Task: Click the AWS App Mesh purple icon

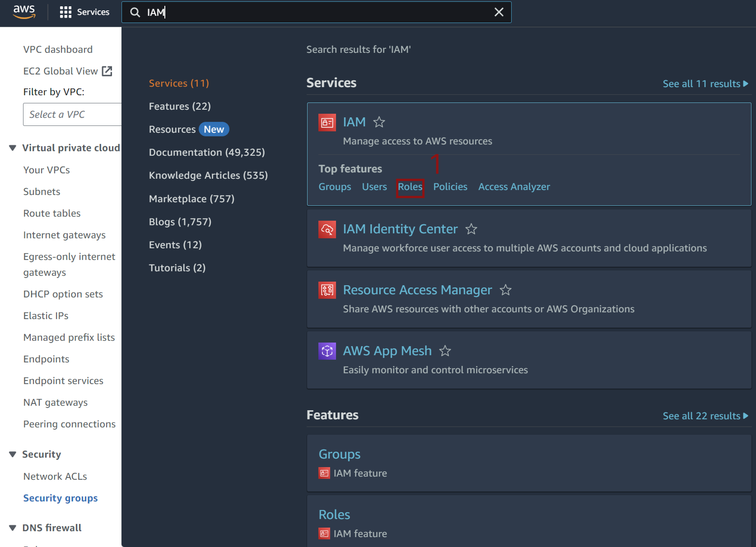Action: (327, 351)
